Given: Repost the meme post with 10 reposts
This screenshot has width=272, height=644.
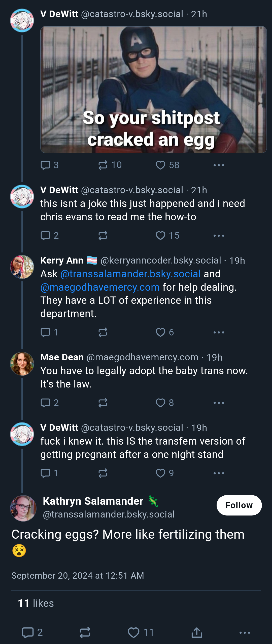Looking at the screenshot, I should pyautogui.click(x=110, y=165).
